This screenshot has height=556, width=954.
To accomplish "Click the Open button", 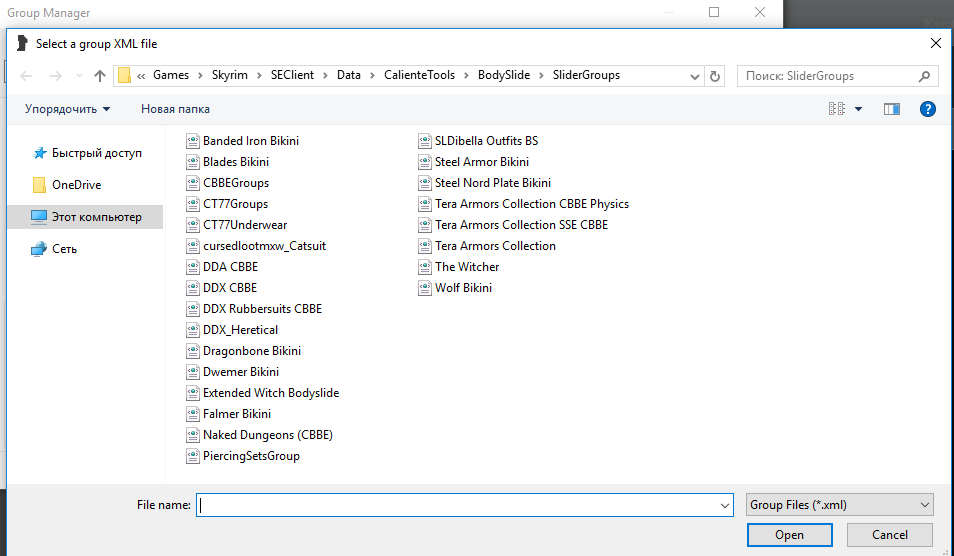I will (x=789, y=535).
